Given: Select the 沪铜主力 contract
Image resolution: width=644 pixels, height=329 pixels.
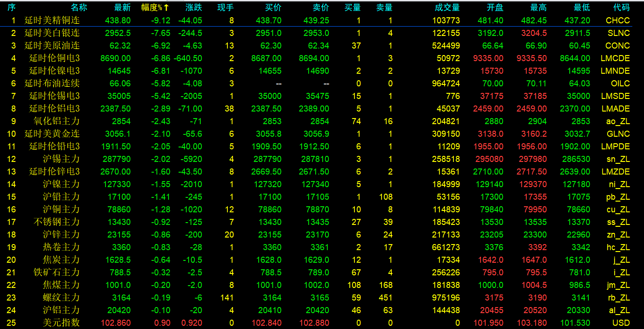Looking at the screenshot, I should pos(61,210).
